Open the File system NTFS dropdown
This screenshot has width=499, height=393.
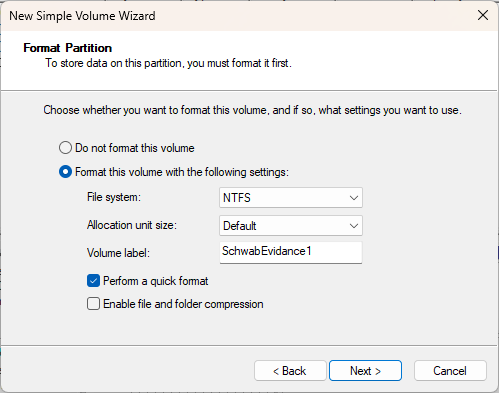point(291,198)
